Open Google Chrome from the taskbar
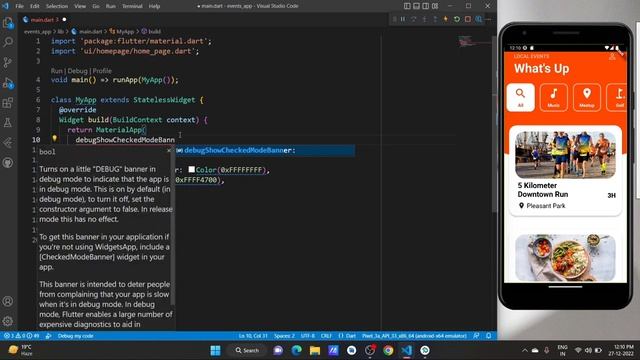 [388, 350]
